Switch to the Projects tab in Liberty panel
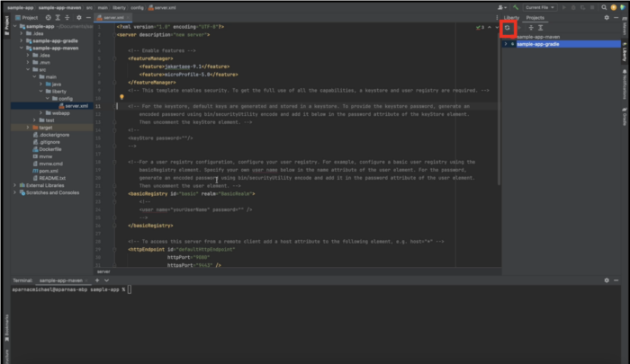 (x=535, y=18)
